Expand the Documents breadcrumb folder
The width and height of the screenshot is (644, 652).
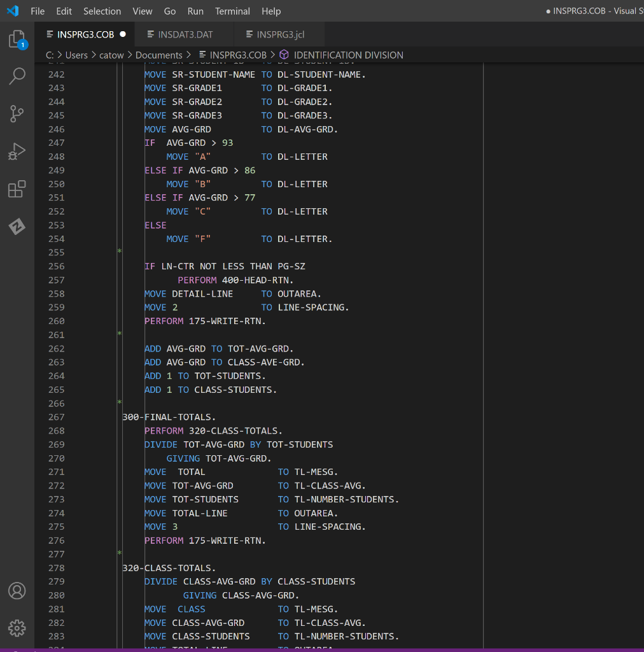coord(158,55)
